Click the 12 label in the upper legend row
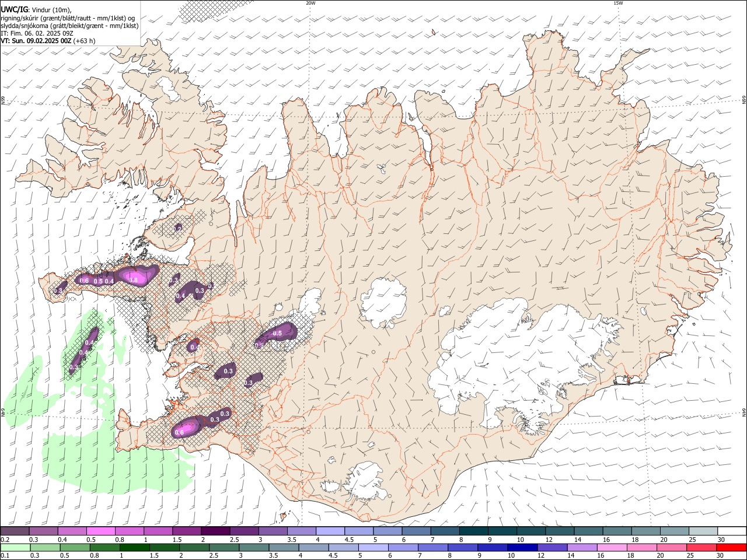 click(x=548, y=540)
